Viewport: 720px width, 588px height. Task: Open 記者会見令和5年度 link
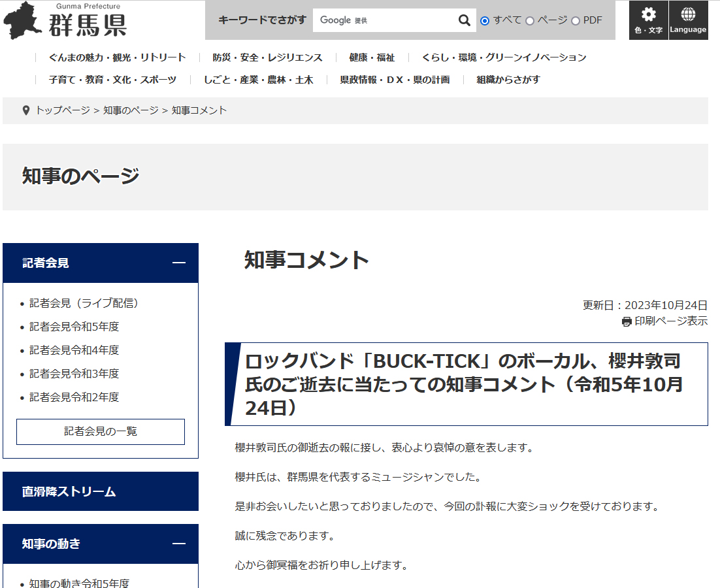(74, 327)
